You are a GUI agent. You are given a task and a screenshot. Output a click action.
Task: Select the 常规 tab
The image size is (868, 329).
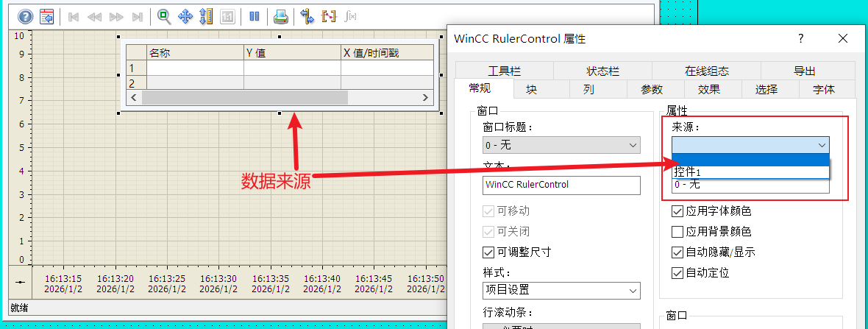483,88
